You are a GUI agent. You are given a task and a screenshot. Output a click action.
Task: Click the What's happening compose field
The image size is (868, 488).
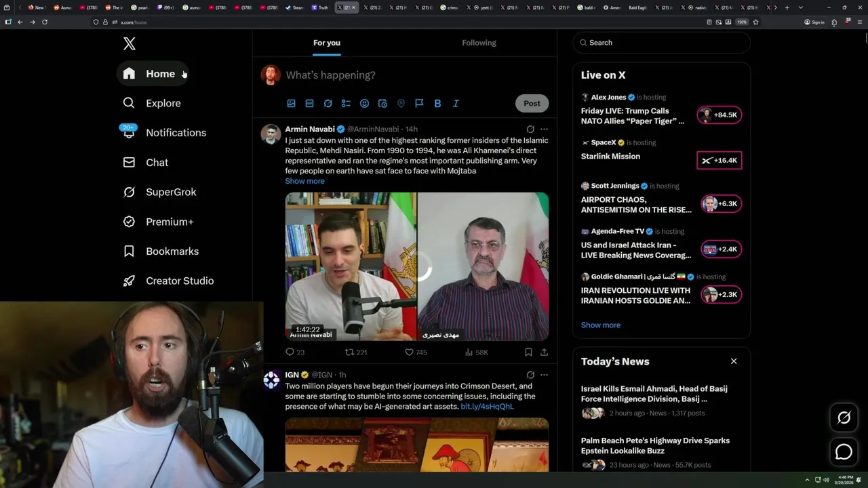[x=416, y=75]
